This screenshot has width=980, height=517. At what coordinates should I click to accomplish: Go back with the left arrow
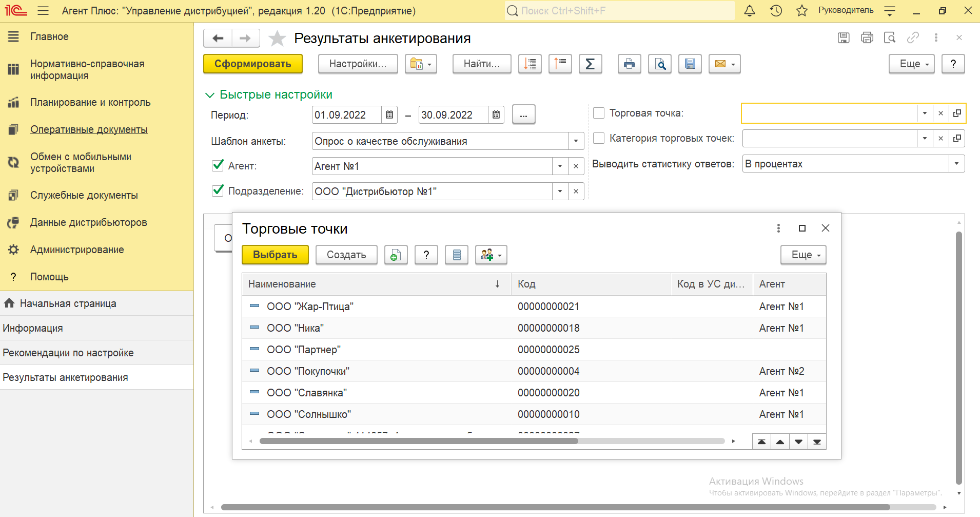218,38
